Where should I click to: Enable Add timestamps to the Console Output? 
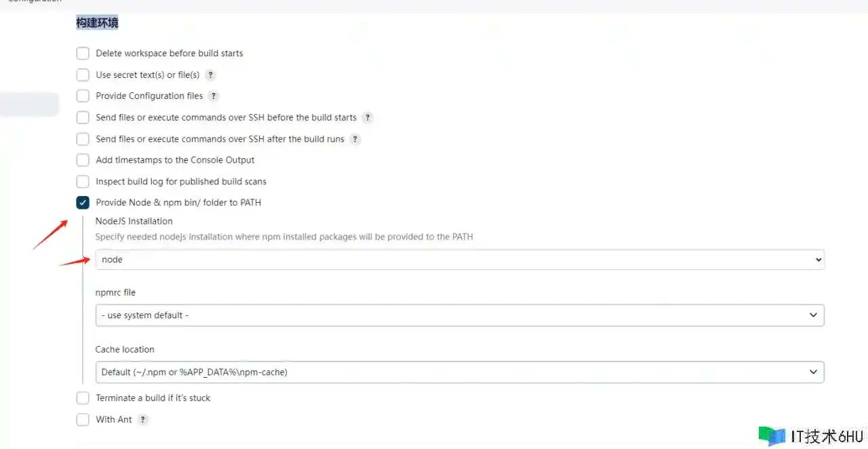[x=83, y=160]
